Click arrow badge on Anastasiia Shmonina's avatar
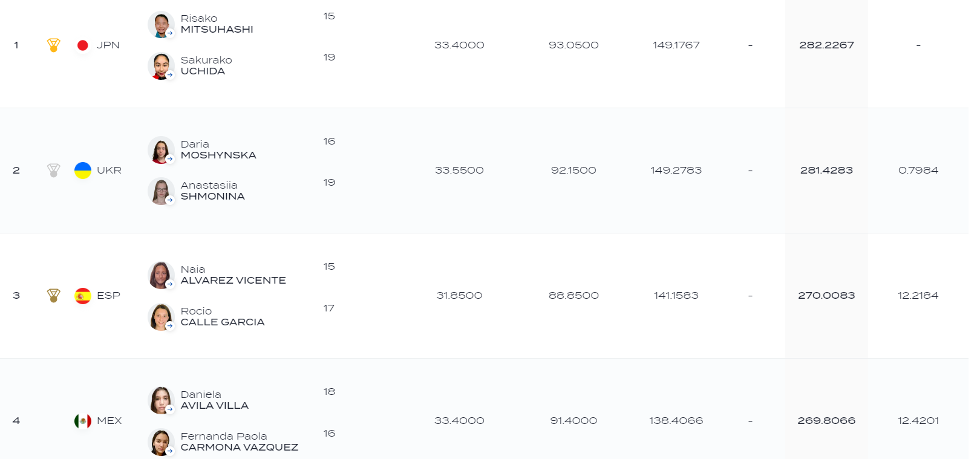The image size is (980, 459). (170, 200)
